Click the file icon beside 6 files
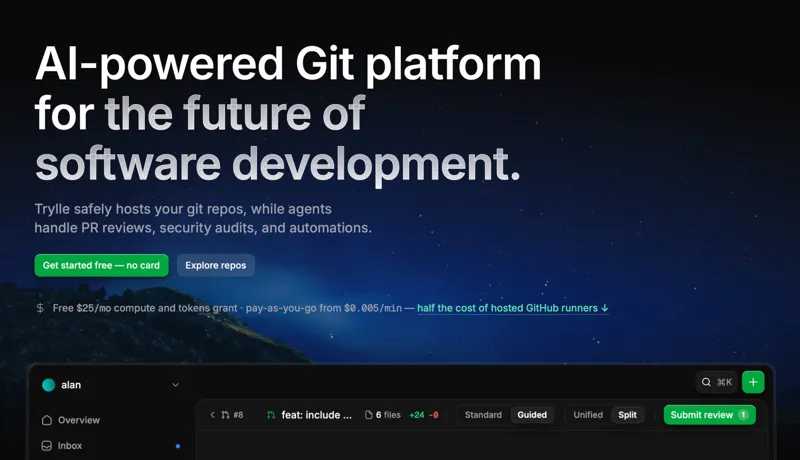Viewport: 800px width, 460px height. (368, 415)
